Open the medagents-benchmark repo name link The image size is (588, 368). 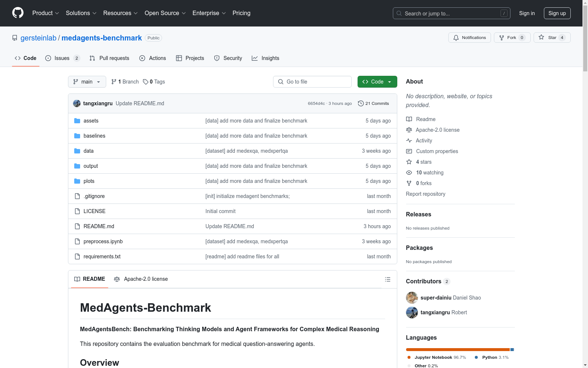pos(102,38)
